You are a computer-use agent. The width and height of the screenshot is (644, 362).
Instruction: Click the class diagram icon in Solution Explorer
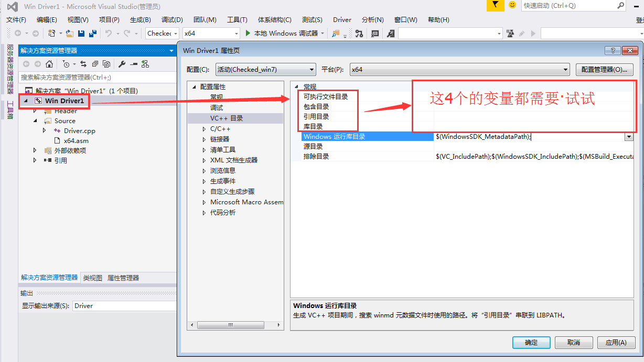coord(145,64)
